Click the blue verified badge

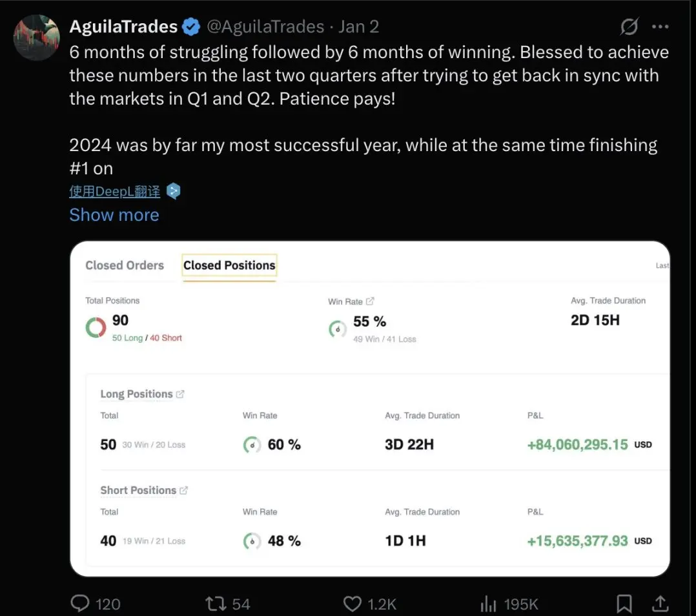(191, 26)
